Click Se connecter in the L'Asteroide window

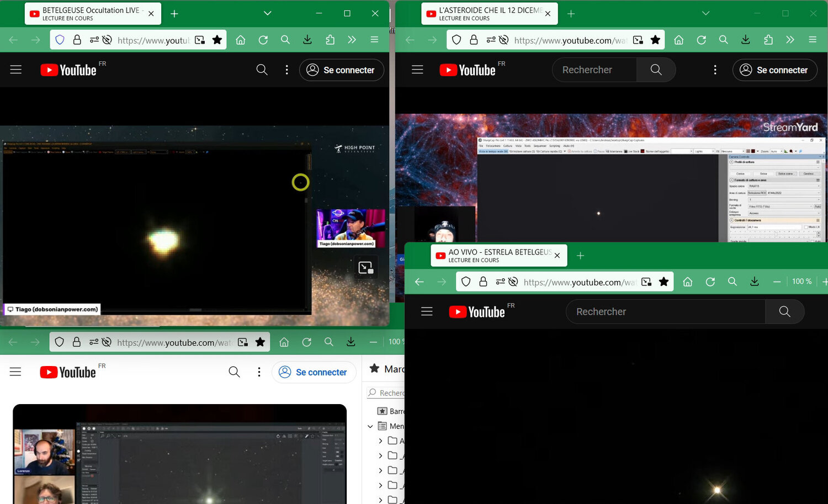pos(775,70)
